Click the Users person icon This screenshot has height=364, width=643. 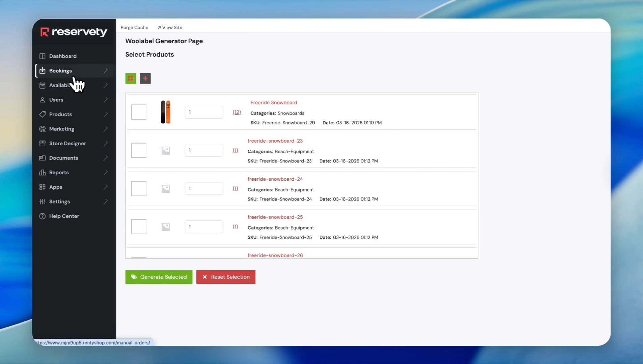pos(43,100)
